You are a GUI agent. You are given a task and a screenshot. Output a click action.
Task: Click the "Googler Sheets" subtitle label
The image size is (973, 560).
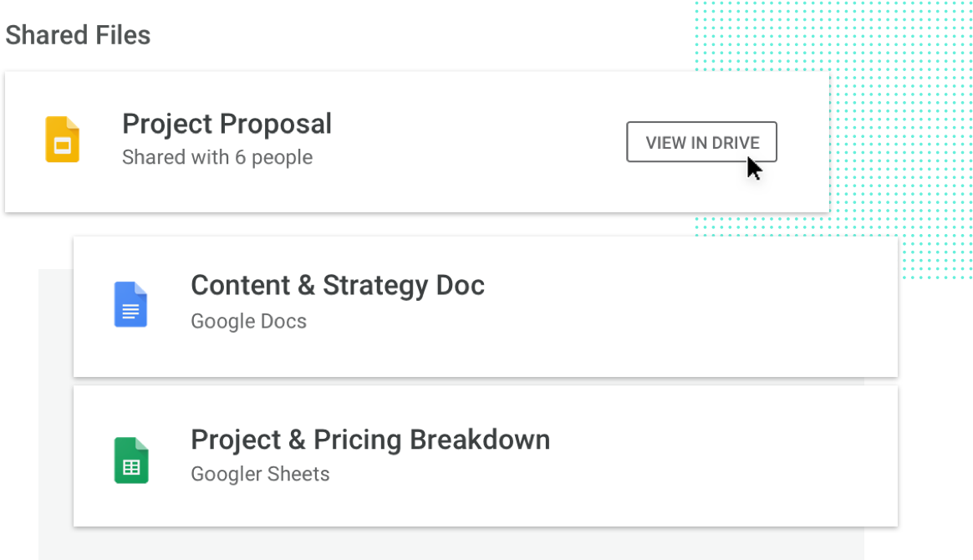tap(260, 474)
